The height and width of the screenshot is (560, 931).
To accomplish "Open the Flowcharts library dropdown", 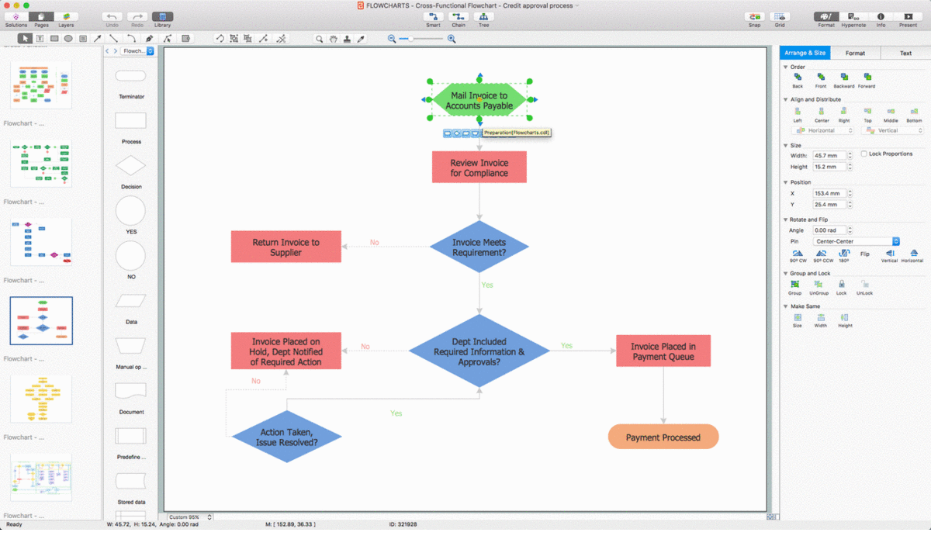I will 139,51.
